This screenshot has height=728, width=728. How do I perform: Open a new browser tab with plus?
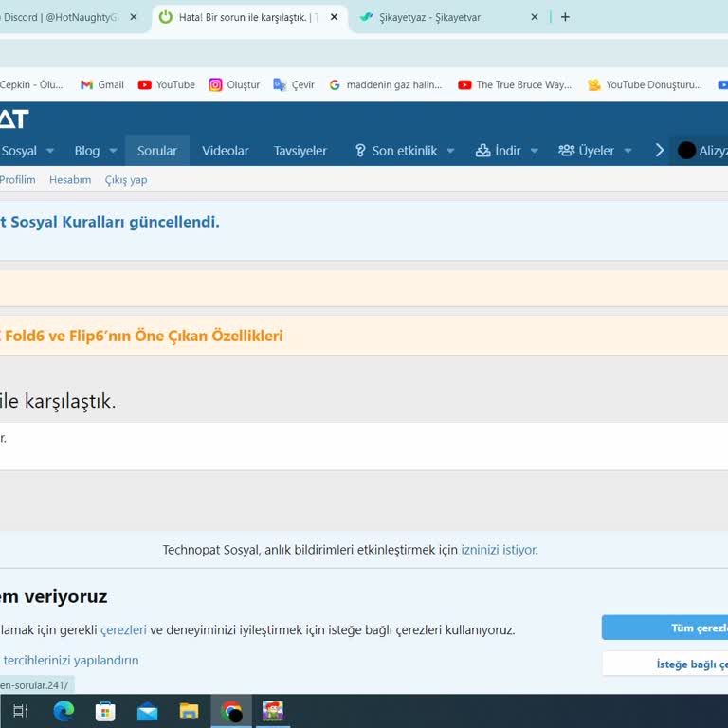pos(565,17)
